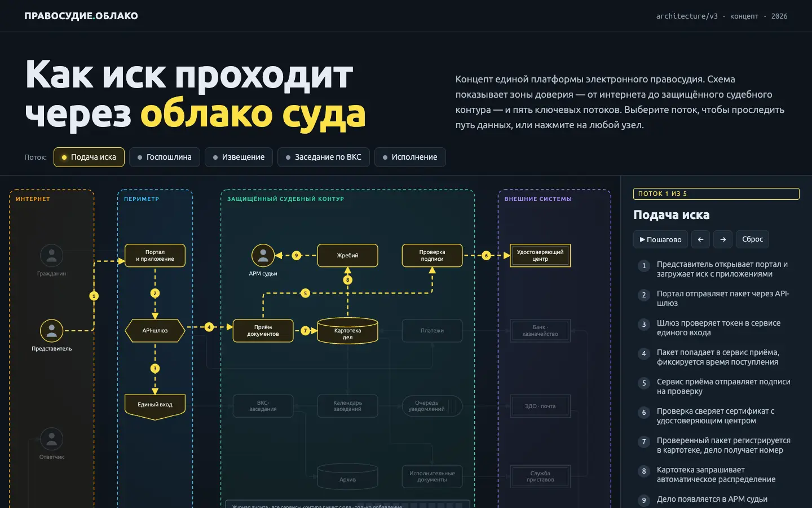812x508 pixels.
Task: Select step 9 Дело появляется в АРМ судьи
Action: (x=716, y=500)
